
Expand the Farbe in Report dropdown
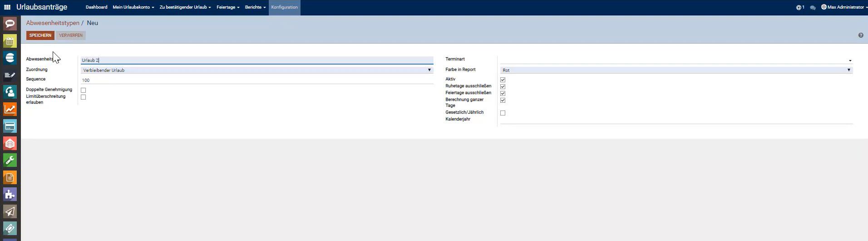(x=676, y=70)
